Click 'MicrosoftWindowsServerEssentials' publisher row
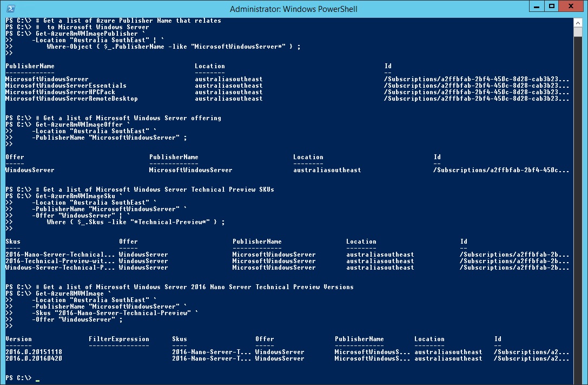This screenshot has width=588, height=385. click(x=66, y=86)
